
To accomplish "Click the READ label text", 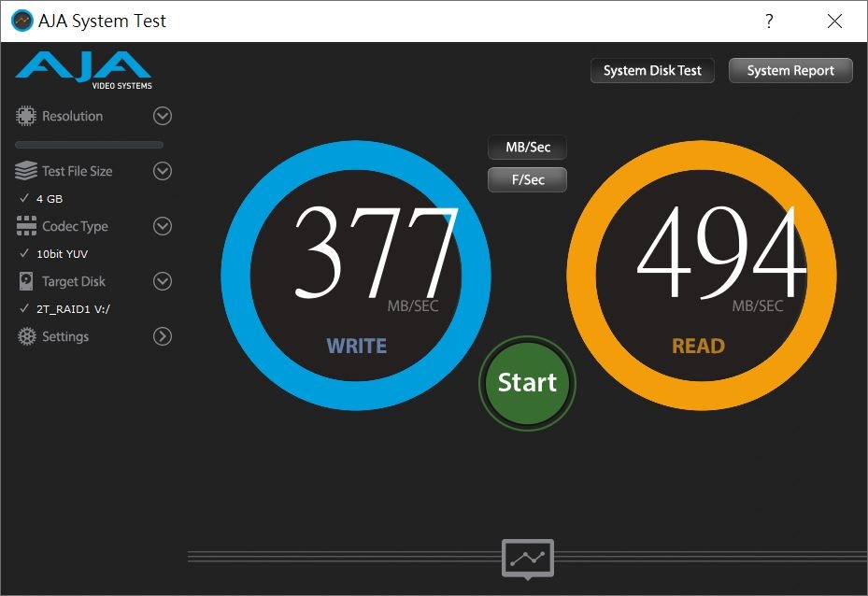I will (x=699, y=347).
